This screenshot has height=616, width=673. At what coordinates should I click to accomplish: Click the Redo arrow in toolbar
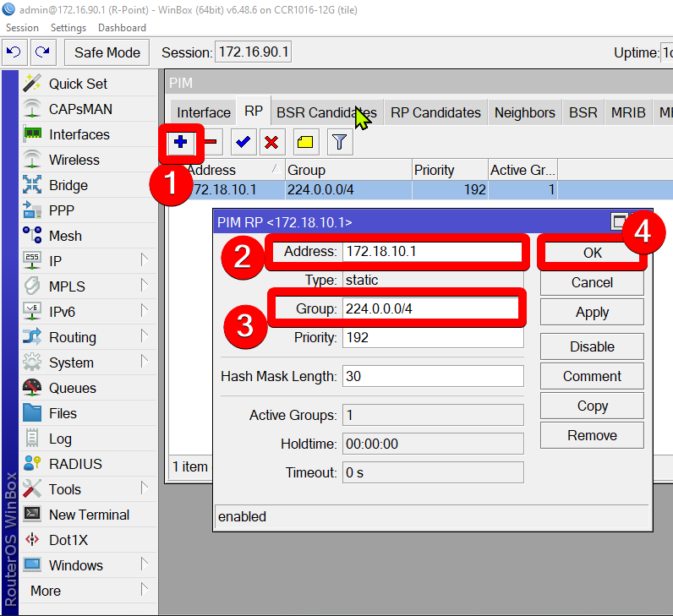click(x=42, y=52)
